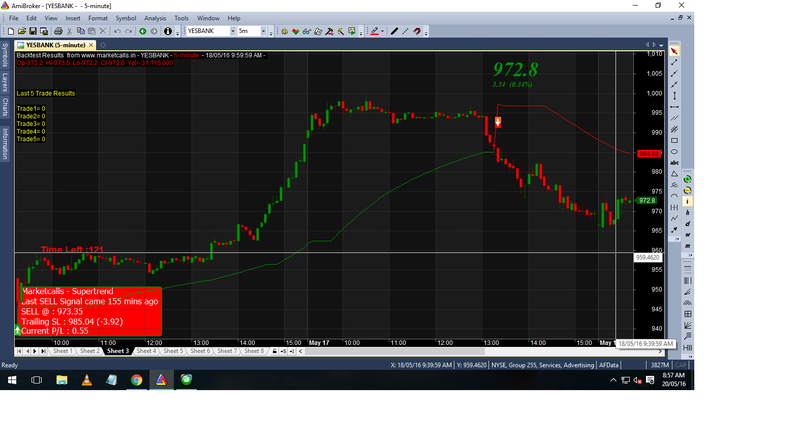Viewport: 800px width, 447px height.
Task: Close the YESBANK (5-minute) chart tab
Action: click(91, 45)
